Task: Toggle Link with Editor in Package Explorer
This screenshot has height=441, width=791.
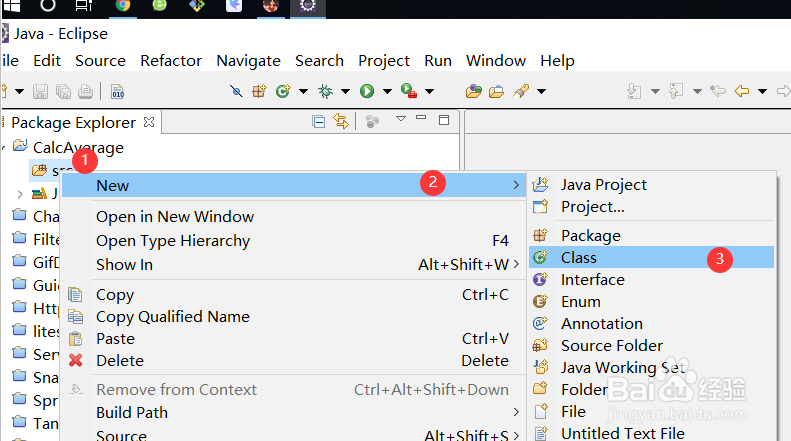Action: [x=341, y=122]
